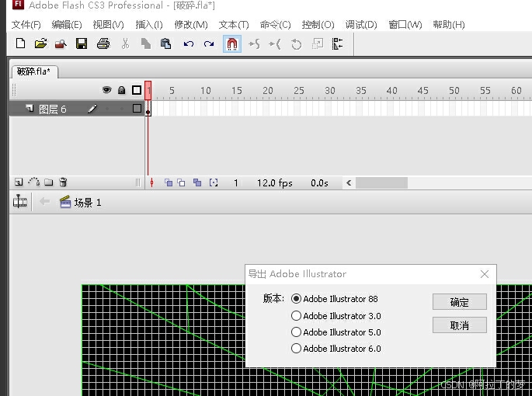This screenshot has height=396, width=532.
Task: Open the 插入(I) menu
Action: (149, 25)
